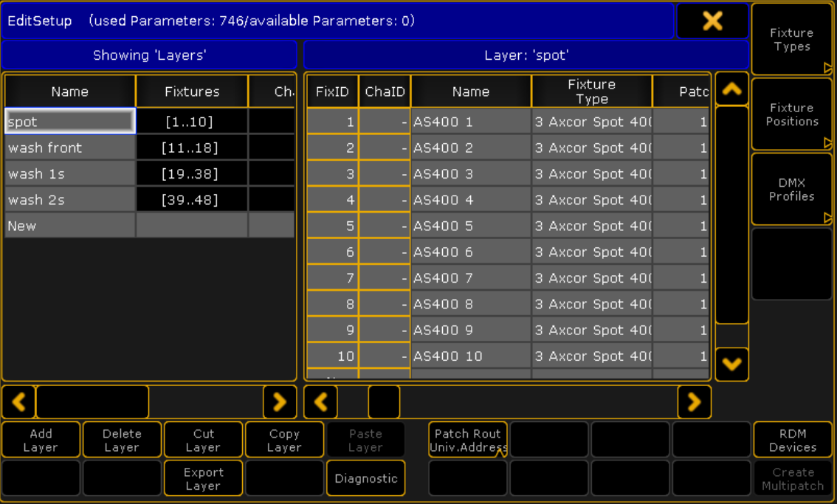
Task: Click the Cut Layer button
Action: coord(204,440)
